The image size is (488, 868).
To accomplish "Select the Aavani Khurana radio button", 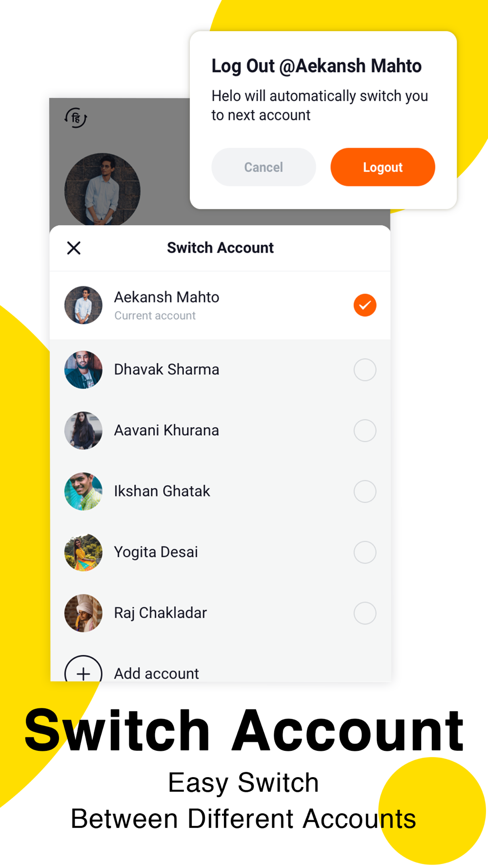I will [x=365, y=431].
